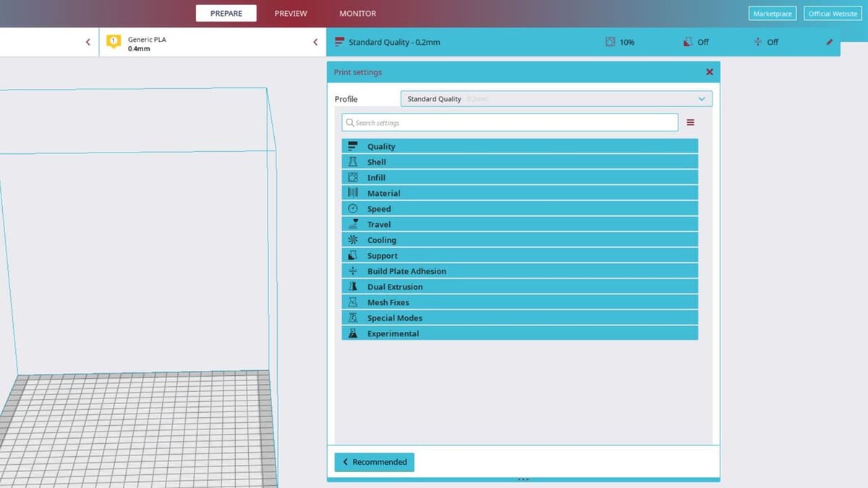The width and height of the screenshot is (868, 488).
Task: Expand the Speed settings section
Action: (x=520, y=208)
